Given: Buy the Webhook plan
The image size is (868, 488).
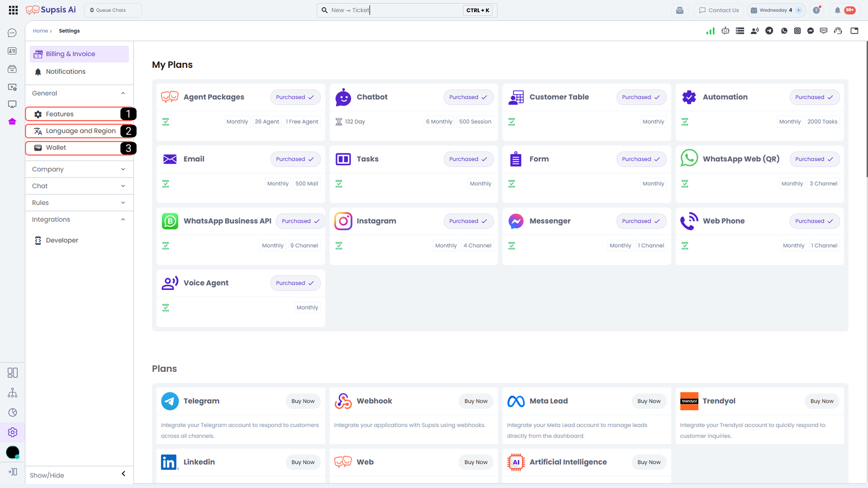Looking at the screenshot, I should pos(476,401).
